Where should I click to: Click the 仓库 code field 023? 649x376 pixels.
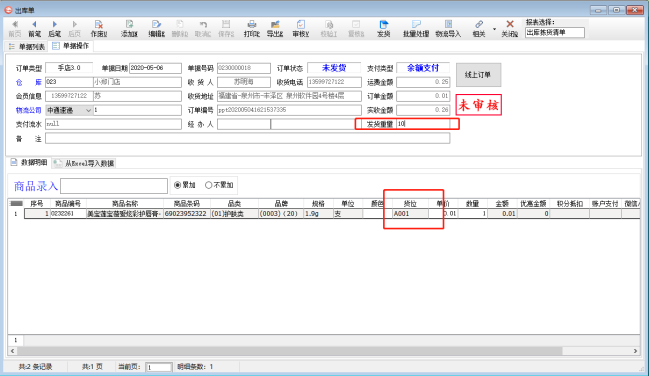(69, 82)
